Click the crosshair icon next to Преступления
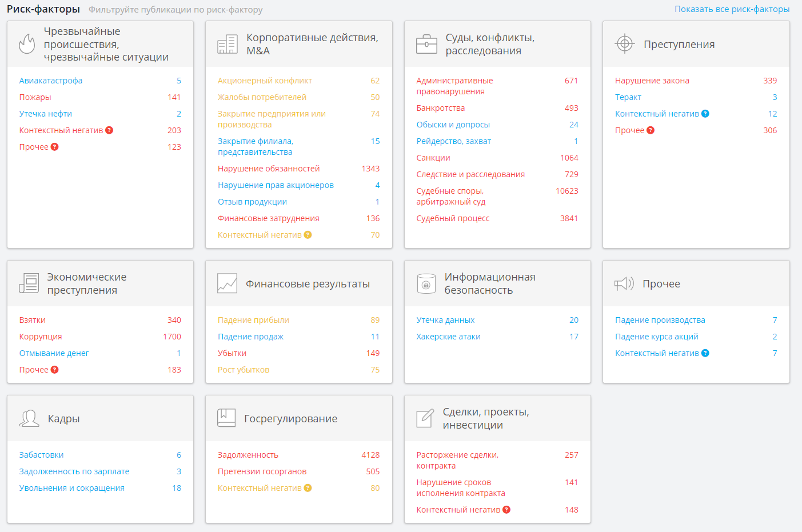Screen dimensions: 802x532 pos(625,44)
